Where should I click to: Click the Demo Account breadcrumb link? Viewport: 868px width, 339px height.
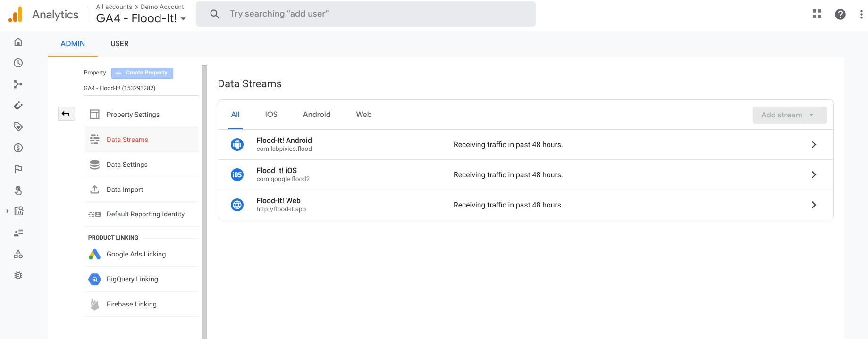point(162,7)
